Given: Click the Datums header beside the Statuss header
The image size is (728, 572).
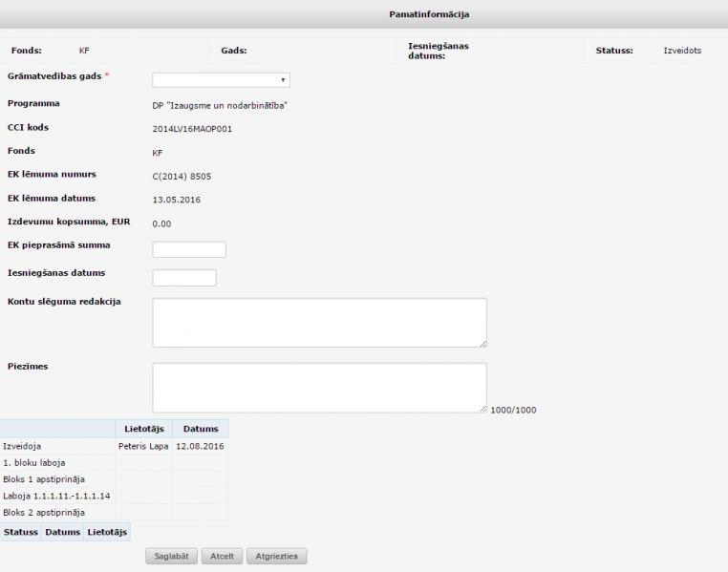Looking at the screenshot, I should pyautogui.click(x=62, y=532).
